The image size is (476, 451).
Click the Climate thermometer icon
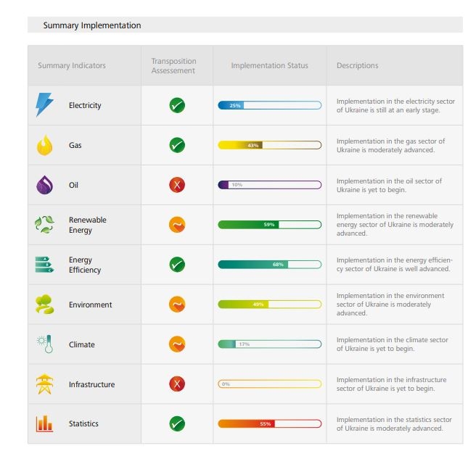point(45,344)
